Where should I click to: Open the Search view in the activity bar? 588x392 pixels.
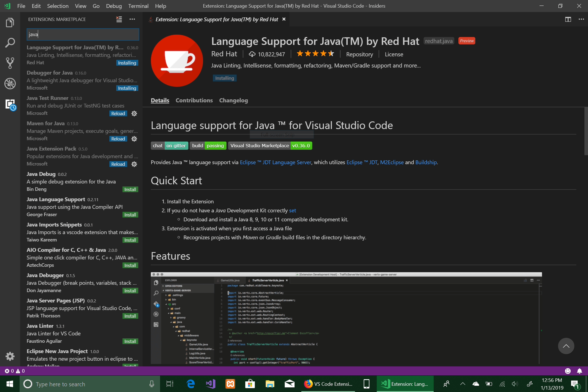point(10,43)
